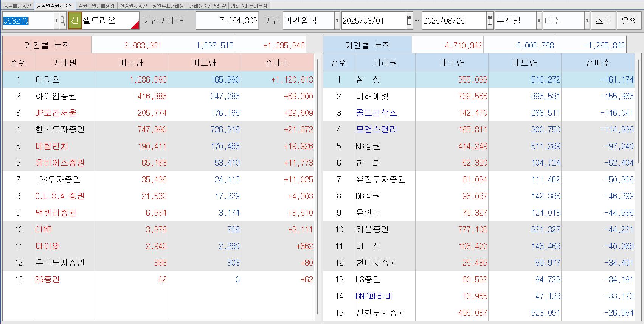Image resolution: width=644 pixels, height=324 pixels.
Task: Click 미래에셋 buy volume 739,566
Action: tap(472, 96)
